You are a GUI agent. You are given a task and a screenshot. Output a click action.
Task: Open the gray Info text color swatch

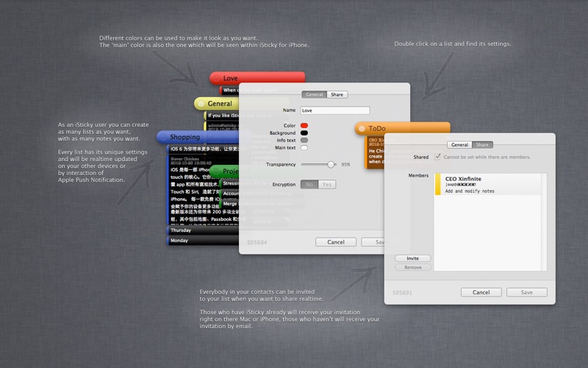[x=304, y=140]
